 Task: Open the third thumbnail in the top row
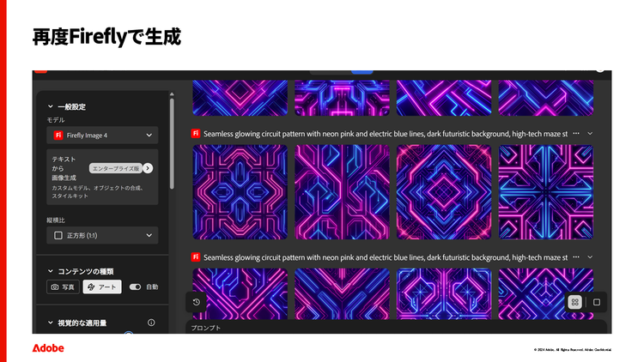[444, 98]
